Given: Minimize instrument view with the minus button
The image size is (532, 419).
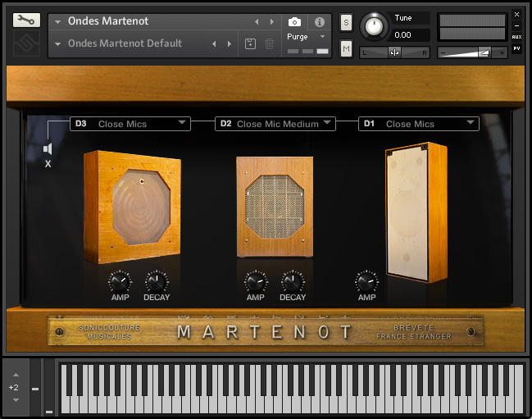Looking at the screenshot, I should (x=516, y=25).
